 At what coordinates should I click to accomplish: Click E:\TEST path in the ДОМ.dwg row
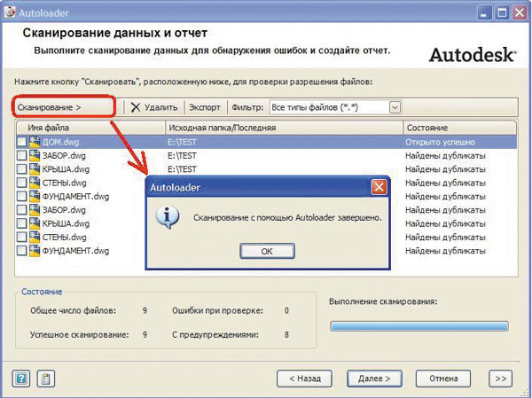pos(182,142)
